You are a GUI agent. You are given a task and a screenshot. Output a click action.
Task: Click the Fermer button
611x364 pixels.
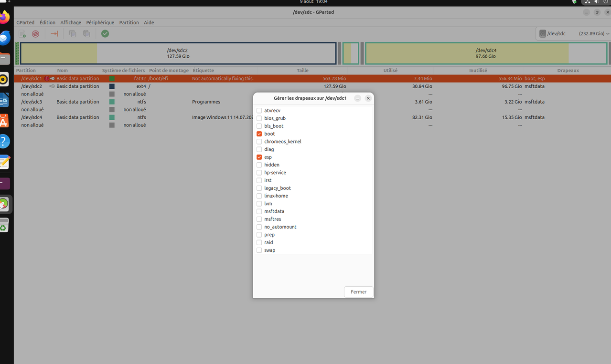pyautogui.click(x=359, y=292)
